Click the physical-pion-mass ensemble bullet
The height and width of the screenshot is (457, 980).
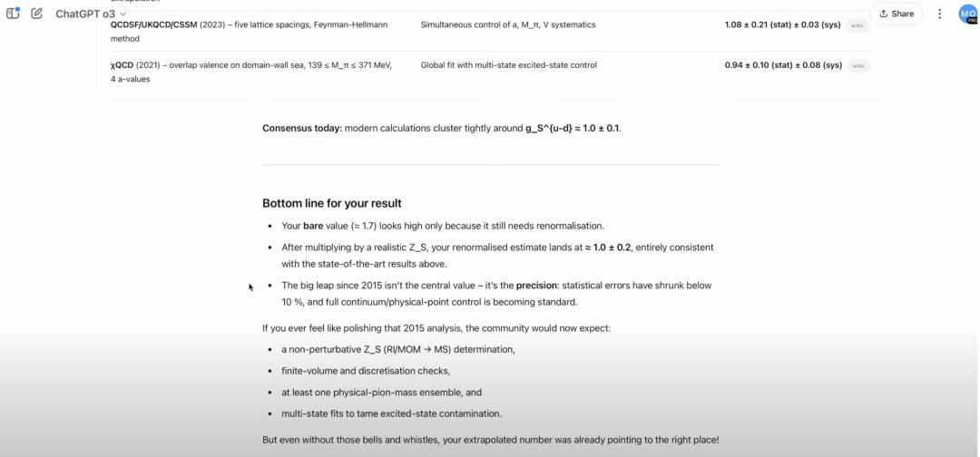pos(381,393)
